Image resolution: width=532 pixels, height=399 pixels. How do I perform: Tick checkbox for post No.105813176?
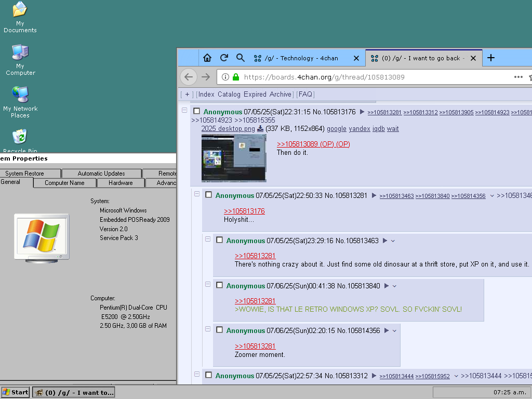click(x=196, y=111)
